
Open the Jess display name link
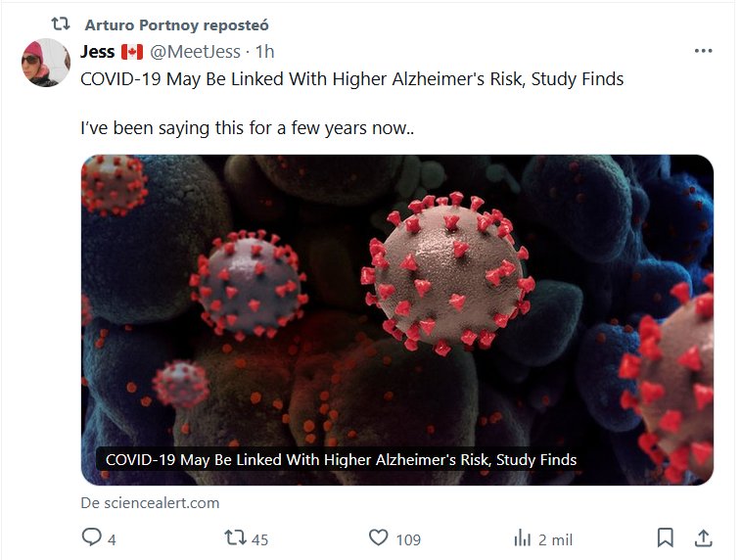click(x=98, y=51)
